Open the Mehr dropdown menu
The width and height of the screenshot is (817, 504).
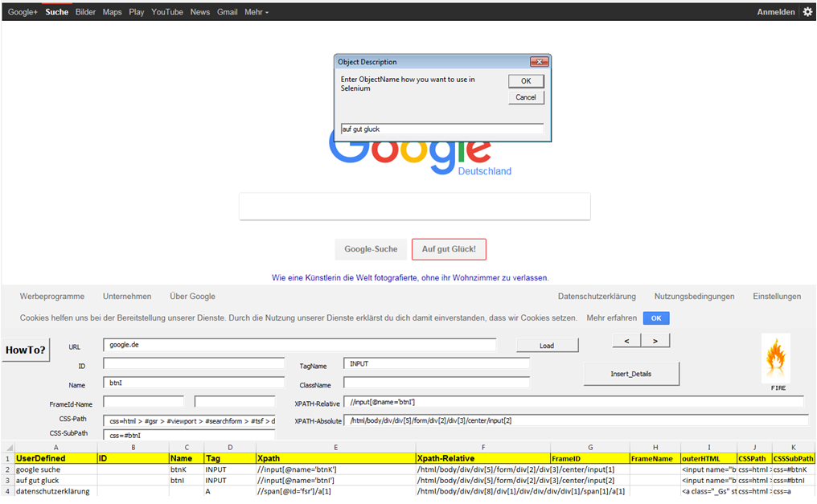[252, 11]
